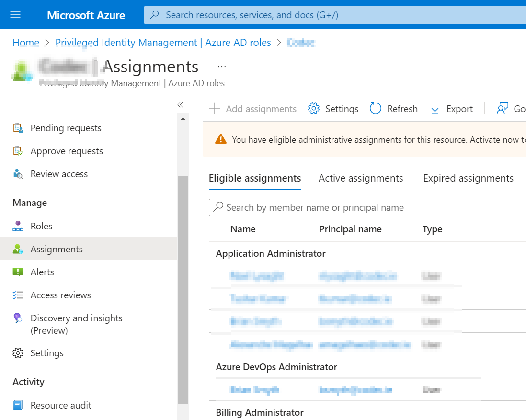Click the Billing Administrator group row

tap(367, 411)
